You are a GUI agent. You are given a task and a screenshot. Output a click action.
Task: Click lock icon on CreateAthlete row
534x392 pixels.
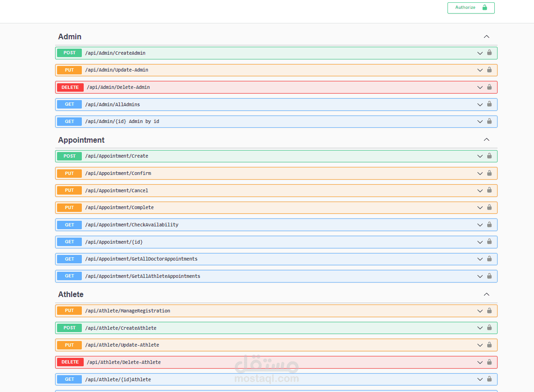click(490, 327)
